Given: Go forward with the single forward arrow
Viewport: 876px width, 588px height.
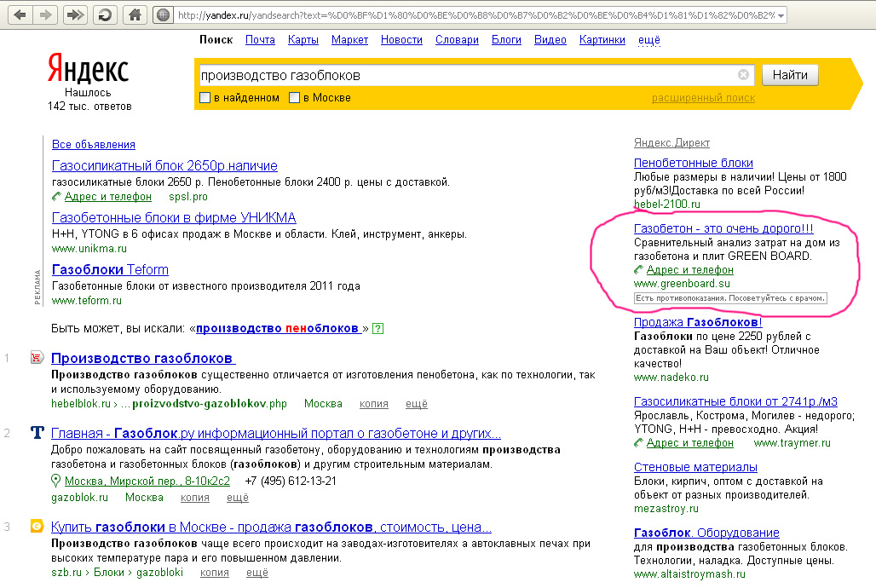Looking at the screenshot, I should (45, 15).
